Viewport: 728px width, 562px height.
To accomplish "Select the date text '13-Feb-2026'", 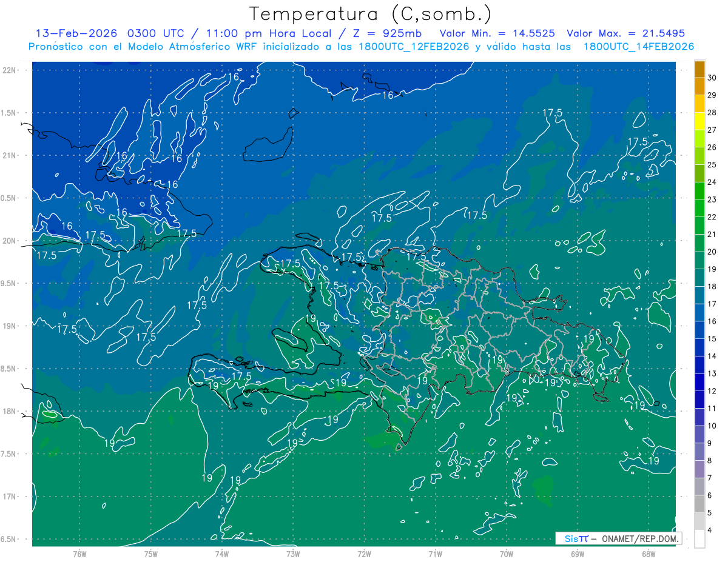I will [78, 33].
